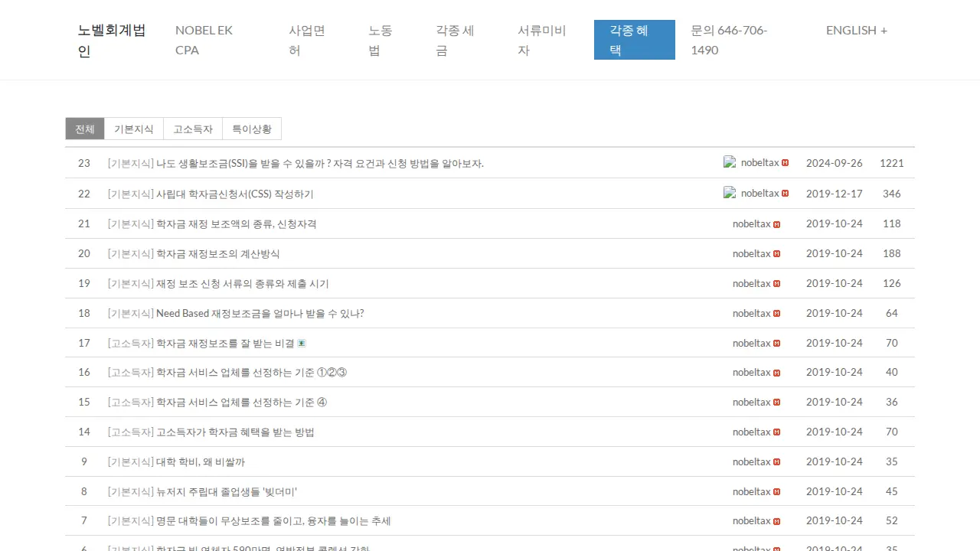Click the red icon beside nobeltax in row 14
The height and width of the screenshot is (551, 980).
776,432
